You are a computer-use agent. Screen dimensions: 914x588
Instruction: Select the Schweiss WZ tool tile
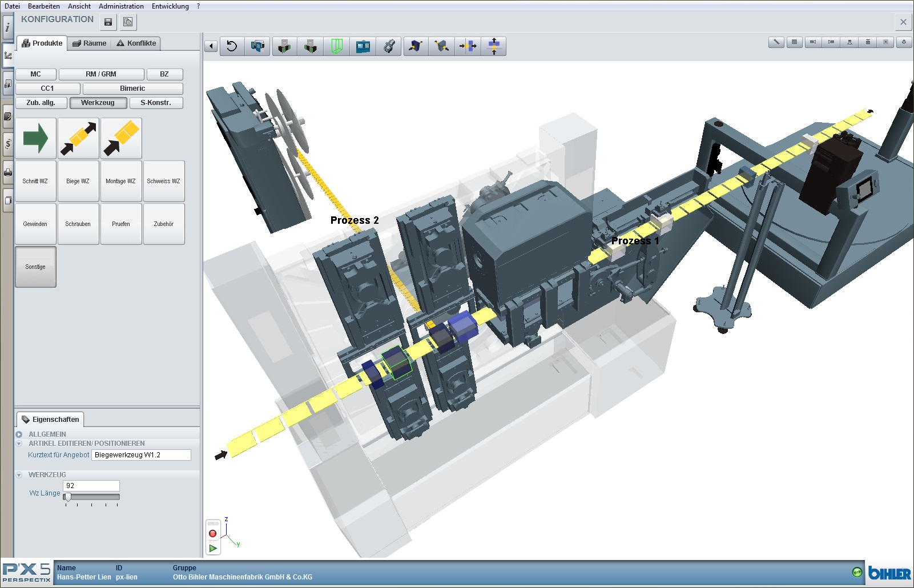coord(164,182)
